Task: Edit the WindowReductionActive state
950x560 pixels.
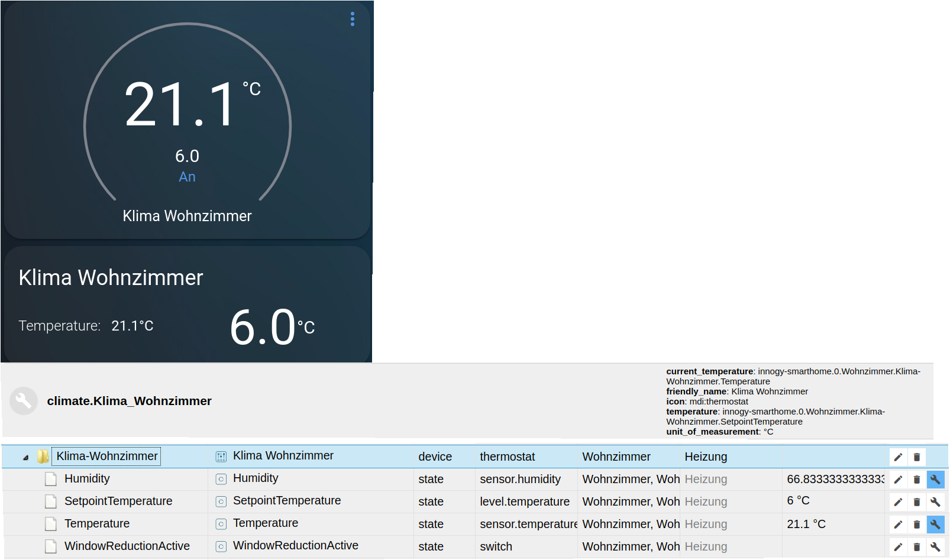Action: click(x=898, y=547)
